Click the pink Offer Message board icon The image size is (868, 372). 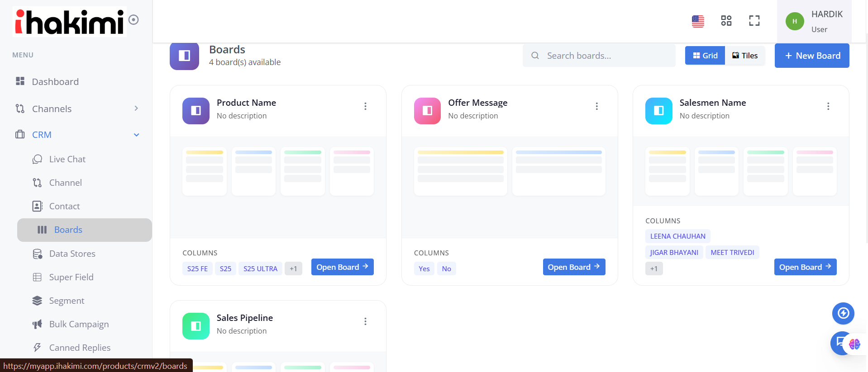(427, 111)
